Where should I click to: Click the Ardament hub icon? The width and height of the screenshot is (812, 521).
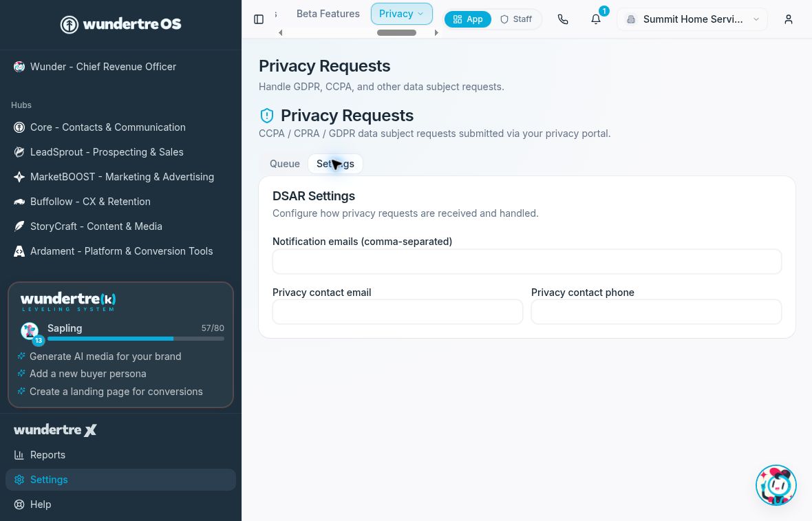19,251
